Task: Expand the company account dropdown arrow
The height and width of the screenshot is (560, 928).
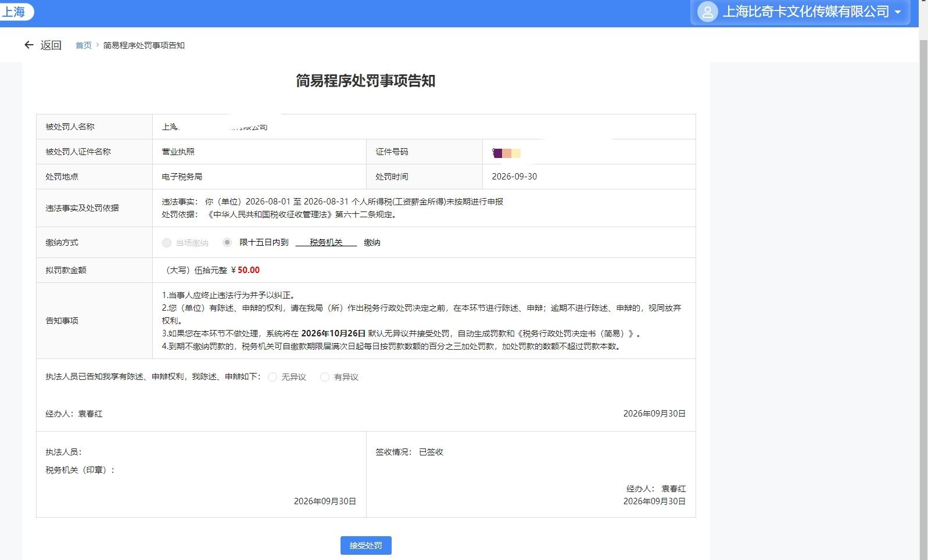Action: [898, 12]
